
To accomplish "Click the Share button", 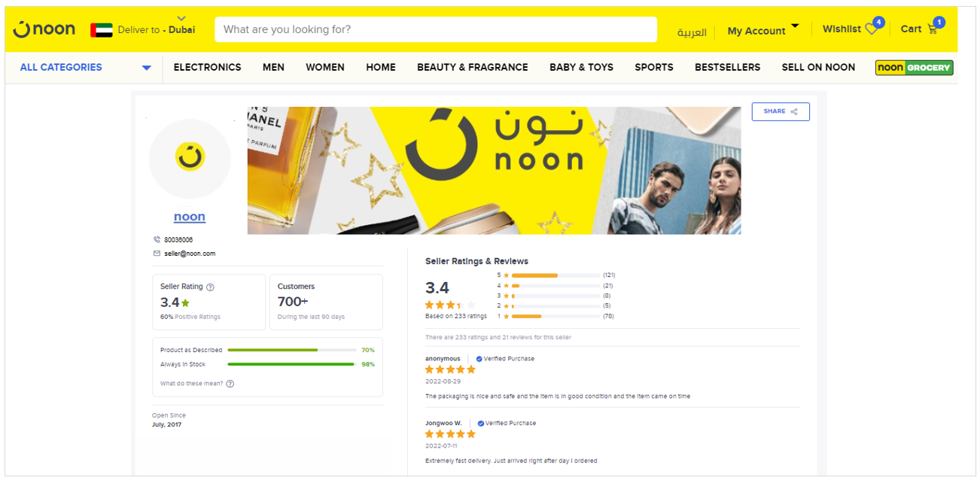I will click(781, 111).
